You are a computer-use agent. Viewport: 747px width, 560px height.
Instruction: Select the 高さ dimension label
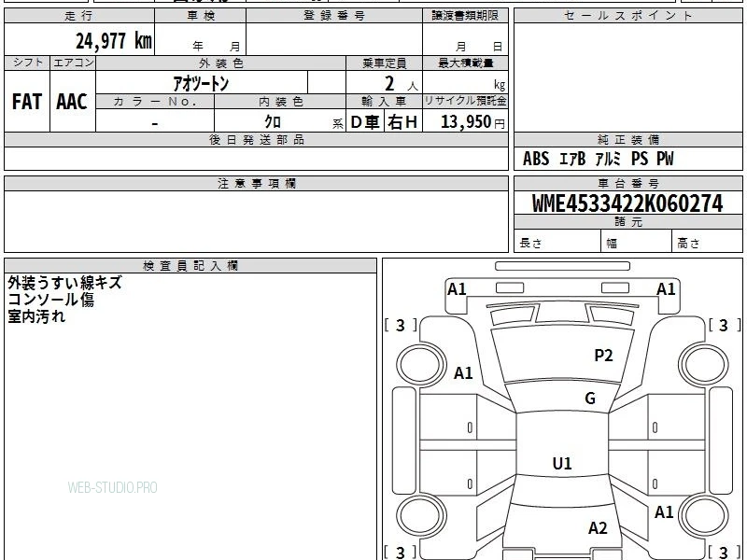tap(688, 244)
